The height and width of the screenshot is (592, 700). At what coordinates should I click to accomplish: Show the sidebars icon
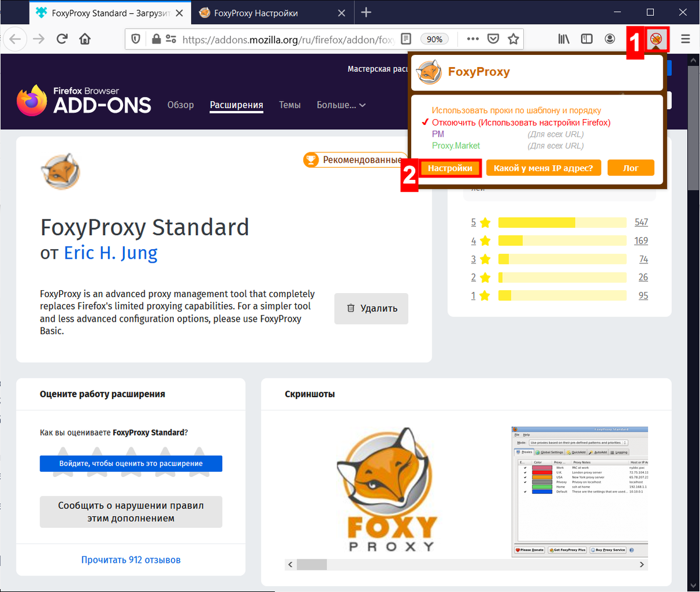click(x=587, y=39)
